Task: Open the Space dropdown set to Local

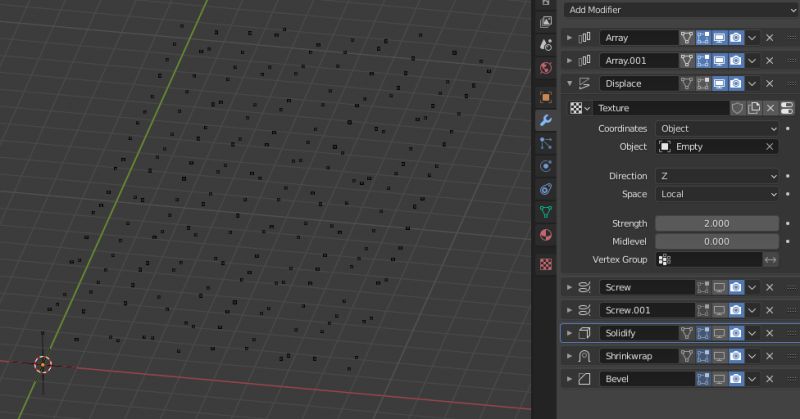Action: [x=717, y=194]
